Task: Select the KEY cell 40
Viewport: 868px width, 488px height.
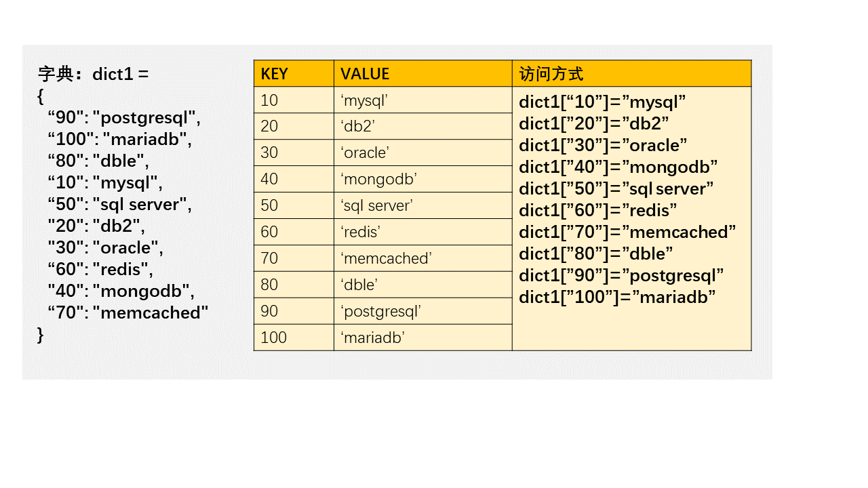Action: click(294, 180)
